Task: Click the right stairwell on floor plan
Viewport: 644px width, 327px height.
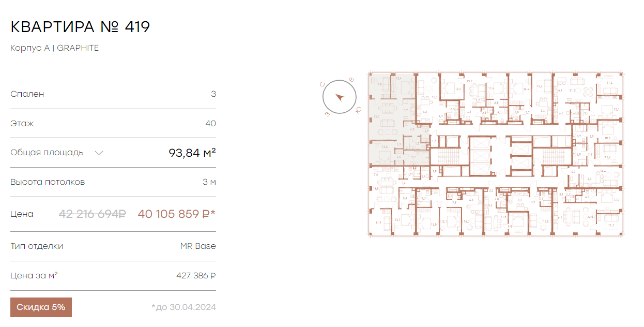Action: click(x=552, y=156)
